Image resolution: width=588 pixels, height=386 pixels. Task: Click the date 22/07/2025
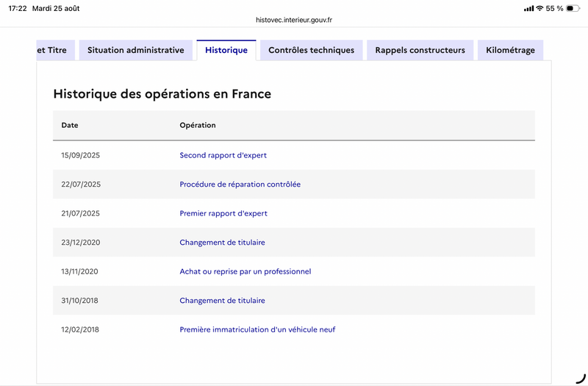tap(81, 185)
